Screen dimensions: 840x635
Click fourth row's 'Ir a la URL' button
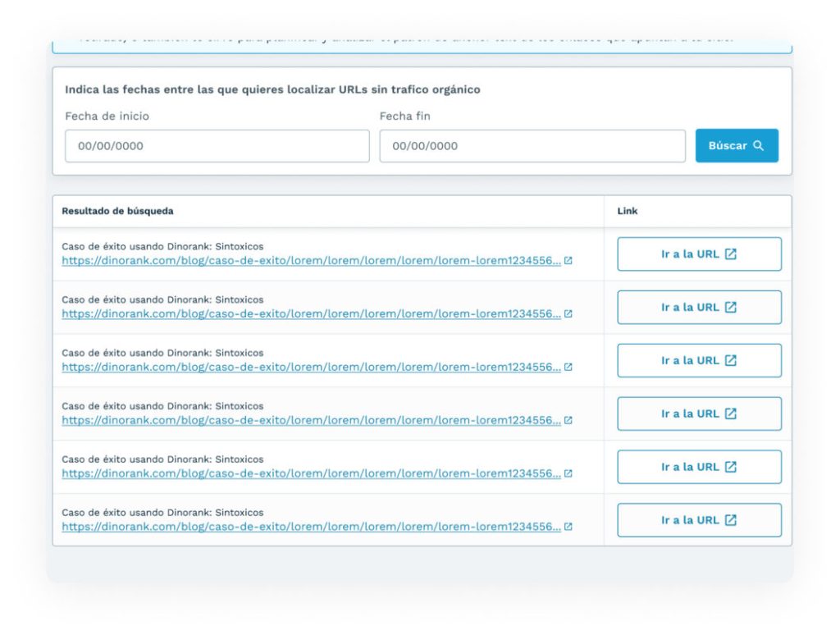point(699,414)
